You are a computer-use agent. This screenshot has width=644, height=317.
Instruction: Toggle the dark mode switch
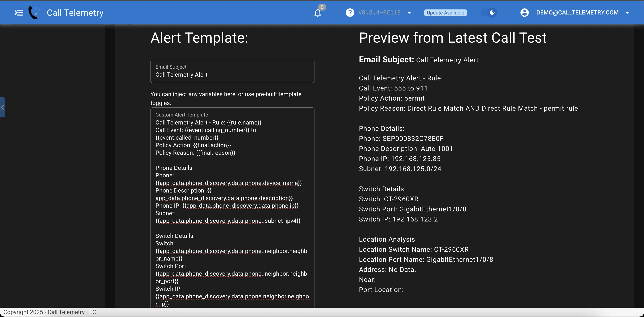coord(489,13)
